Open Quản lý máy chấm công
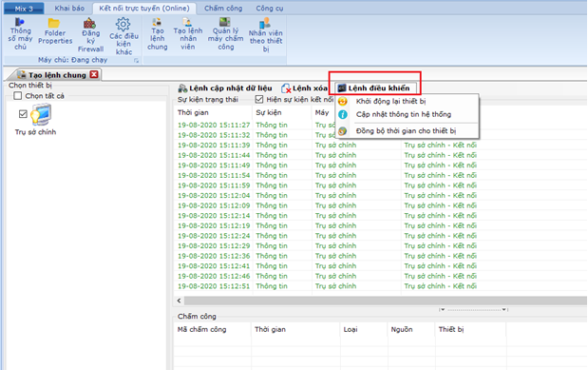This screenshot has width=588, height=370. coord(225,34)
